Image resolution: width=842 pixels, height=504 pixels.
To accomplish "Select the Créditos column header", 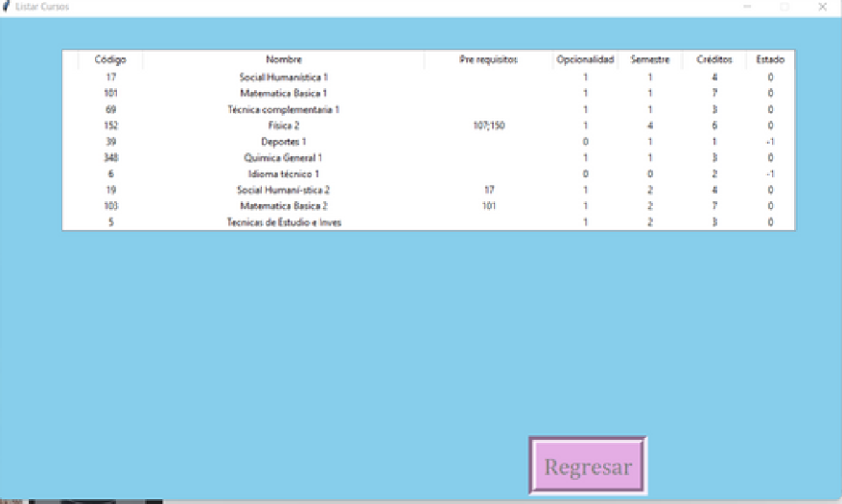I will click(x=713, y=59).
